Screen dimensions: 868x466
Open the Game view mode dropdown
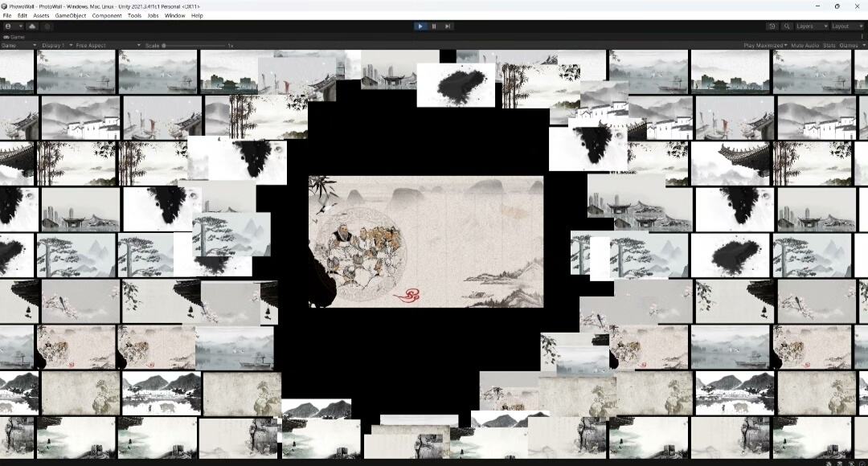pos(18,45)
